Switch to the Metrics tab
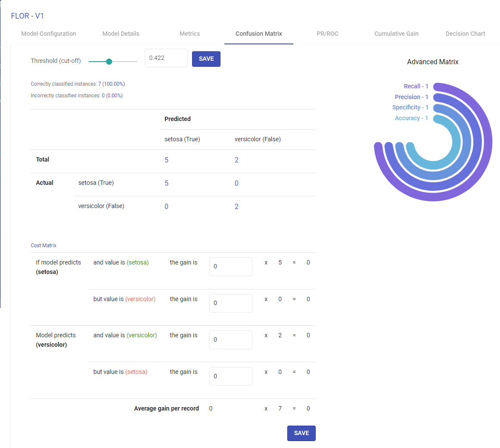The width and height of the screenshot is (500, 448). pyautogui.click(x=189, y=34)
